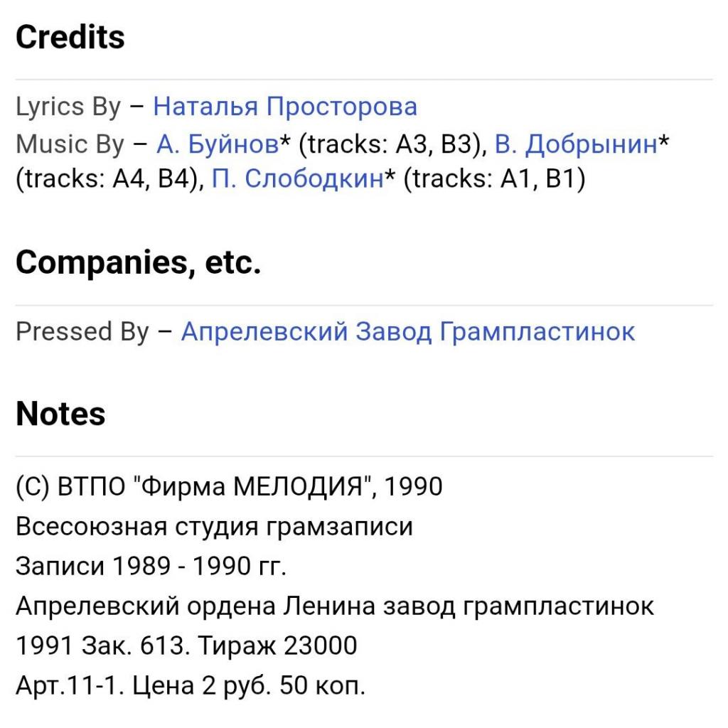
Task: Open Апрелевский Завод Грампластинок company link
Action: tap(407, 331)
